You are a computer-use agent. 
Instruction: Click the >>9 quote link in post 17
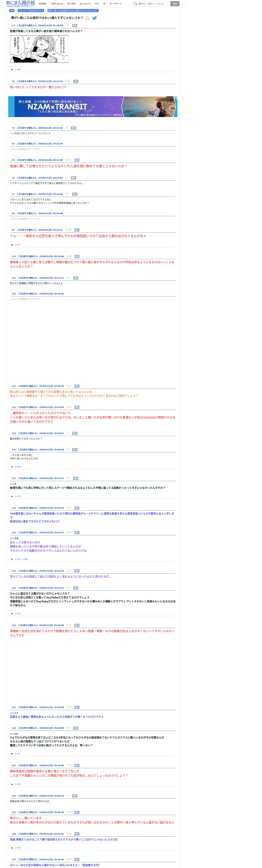click(13, 484)
